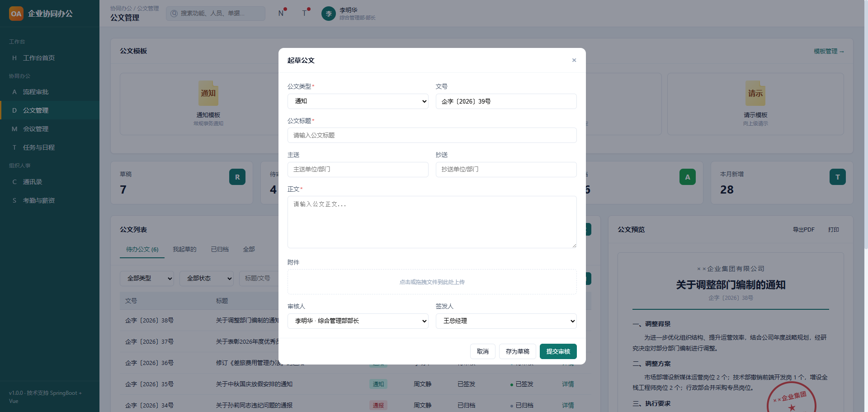Viewport: 868px width, 412px height.
Task: Click the 存为草稿 button
Action: click(518, 351)
